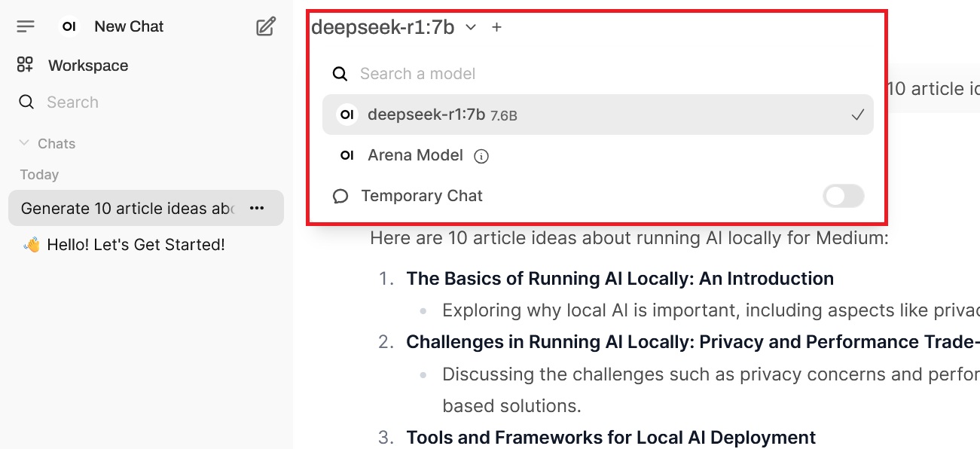This screenshot has width=980, height=449.
Task: Click the Arena Model logo icon
Action: click(347, 155)
